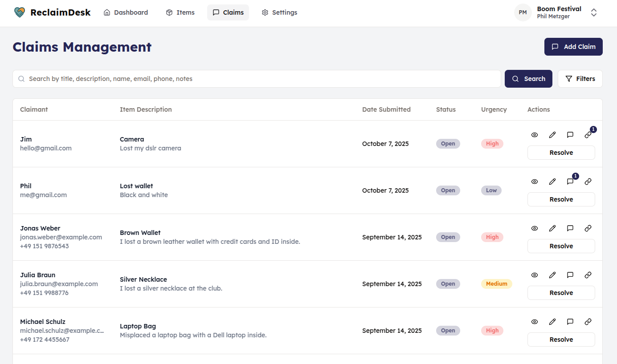
Task: Open the comment bubble on Jim's camera claim
Action: (570, 134)
